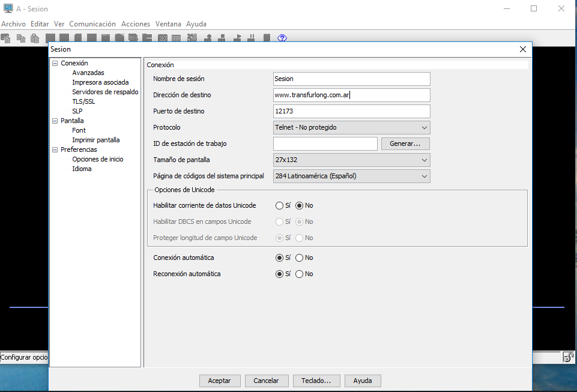Select No for Habilitar corriente de datos Unicode
Screen dimensions: 577x392
click(x=299, y=205)
